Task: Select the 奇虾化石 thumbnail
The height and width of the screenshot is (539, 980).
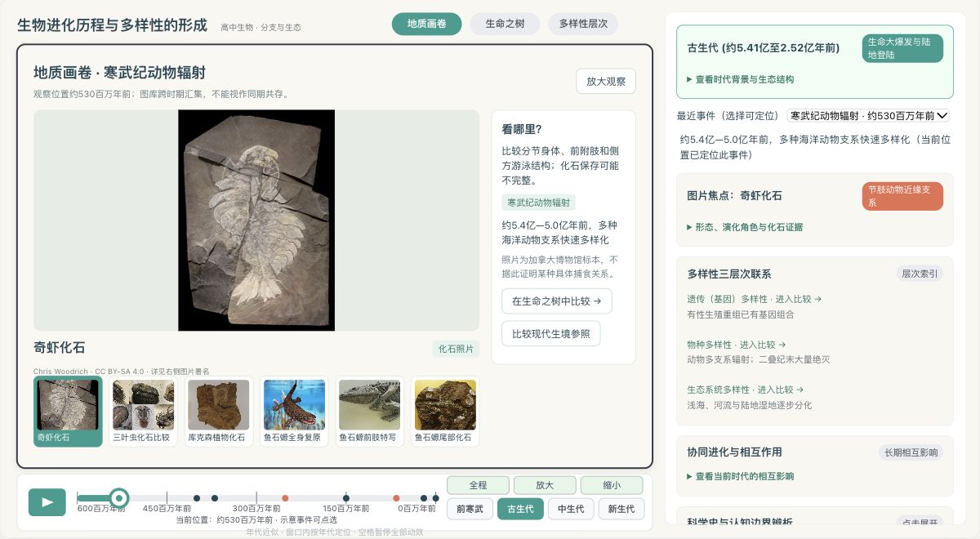Action: coord(68,412)
